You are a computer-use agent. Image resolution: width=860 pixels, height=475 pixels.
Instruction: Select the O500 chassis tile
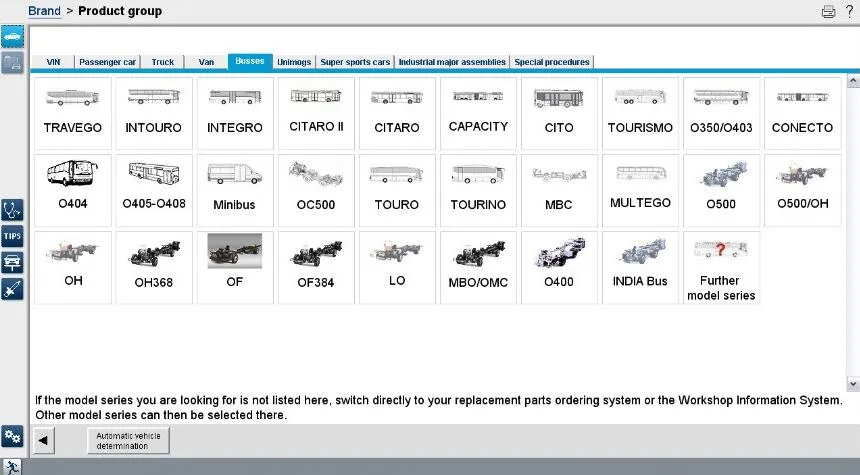pos(721,190)
